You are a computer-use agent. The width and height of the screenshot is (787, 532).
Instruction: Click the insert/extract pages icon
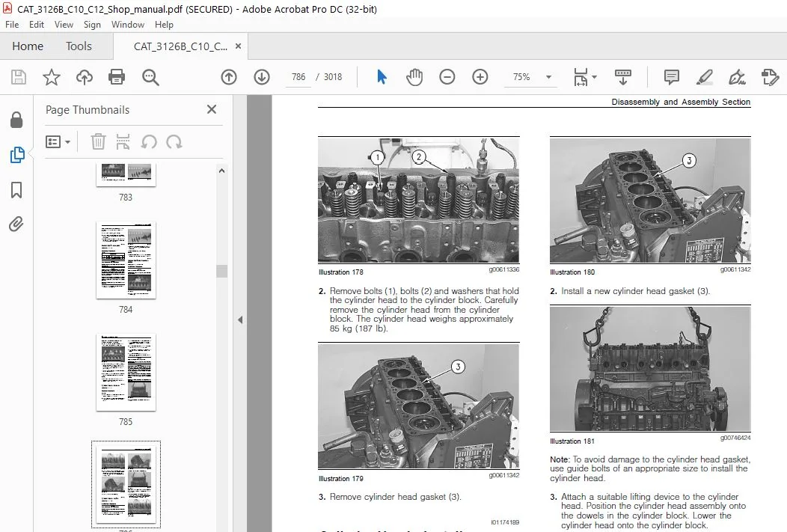pyautogui.click(x=123, y=141)
